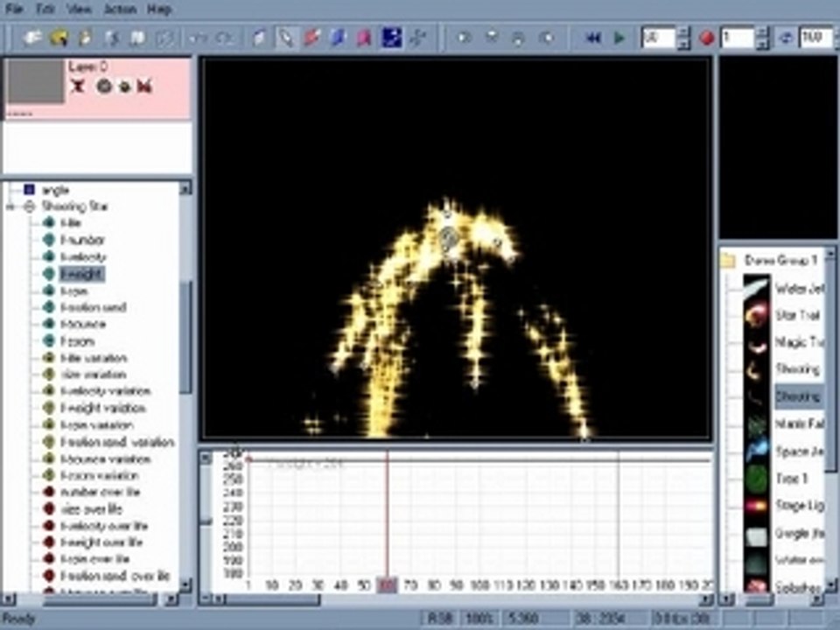Click the graph panel horizontal scrollbar thumb
The height and width of the screenshot is (630, 840).
pos(273,599)
